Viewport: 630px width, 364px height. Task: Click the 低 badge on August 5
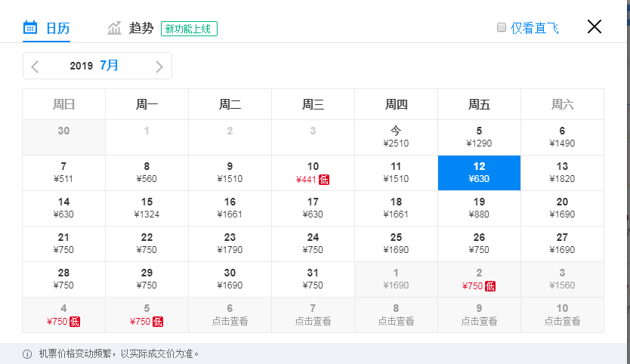click(158, 321)
